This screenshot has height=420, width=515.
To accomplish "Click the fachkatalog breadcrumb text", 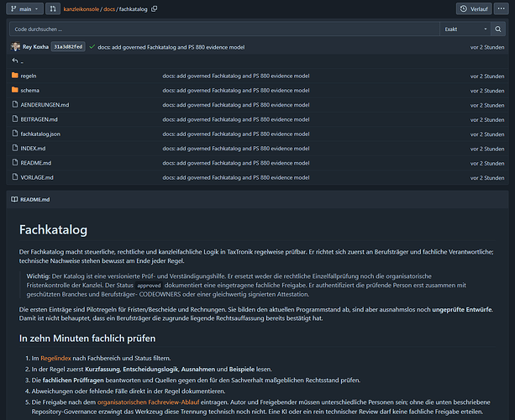I will (x=134, y=9).
